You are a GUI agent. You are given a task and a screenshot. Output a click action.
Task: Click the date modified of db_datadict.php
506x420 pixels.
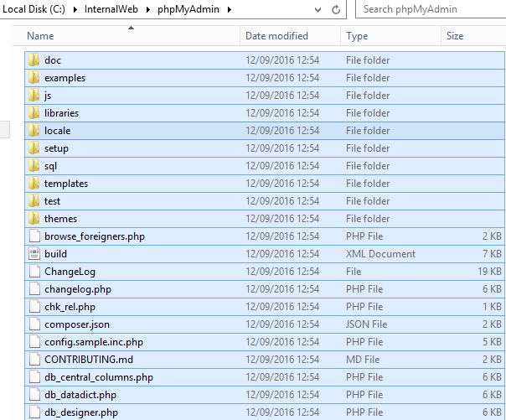click(282, 395)
